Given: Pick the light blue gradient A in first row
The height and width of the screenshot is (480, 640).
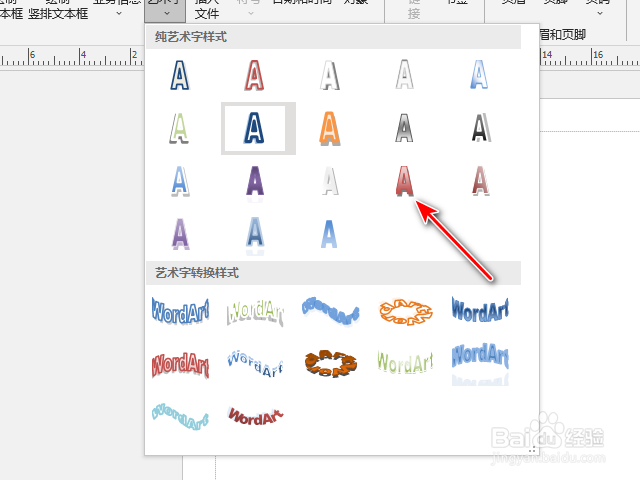Looking at the screenshot, I should (479, 75).
